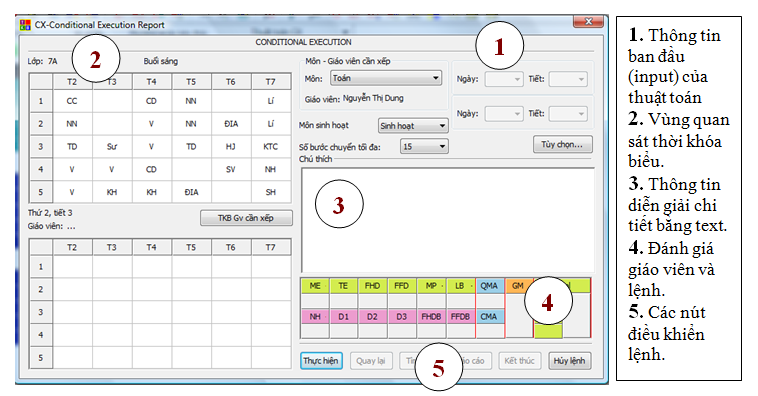The image size is (758, 396).
Task: Click the CD cell in period 4 row
Action: coord(151,169)
